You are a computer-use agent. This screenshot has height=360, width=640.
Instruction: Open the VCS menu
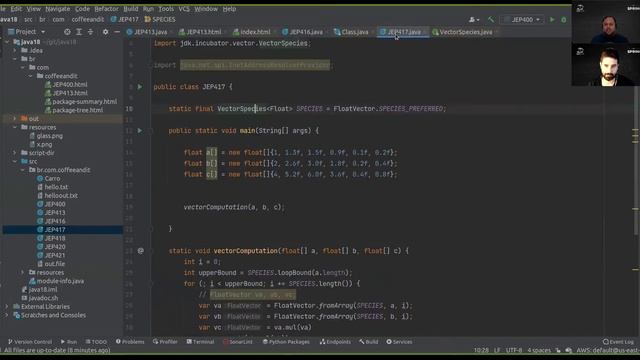[x=184, y=9]
